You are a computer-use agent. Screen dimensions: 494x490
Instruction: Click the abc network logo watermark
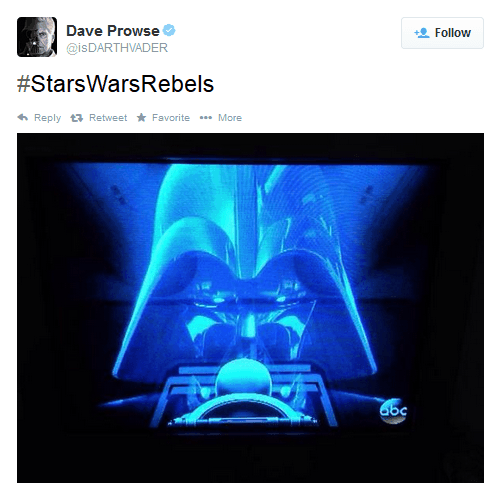coord(393,411)
